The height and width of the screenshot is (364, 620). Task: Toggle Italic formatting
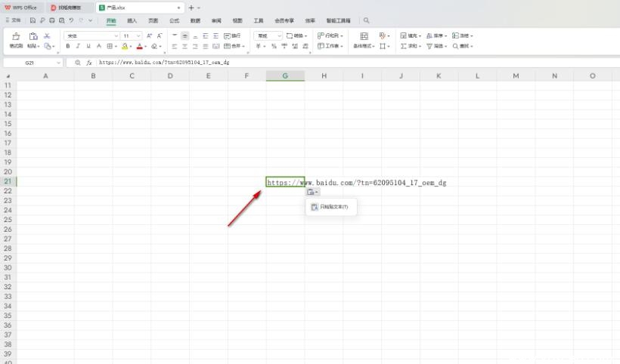point(79,46)
